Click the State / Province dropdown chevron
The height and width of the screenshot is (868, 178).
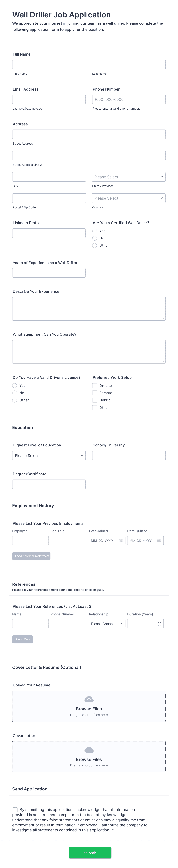pos(162,177)
